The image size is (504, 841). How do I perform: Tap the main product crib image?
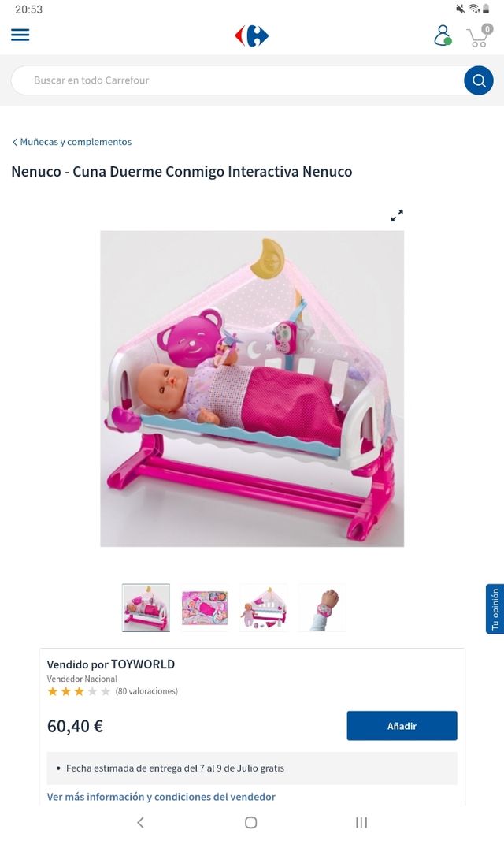(252, 389)
